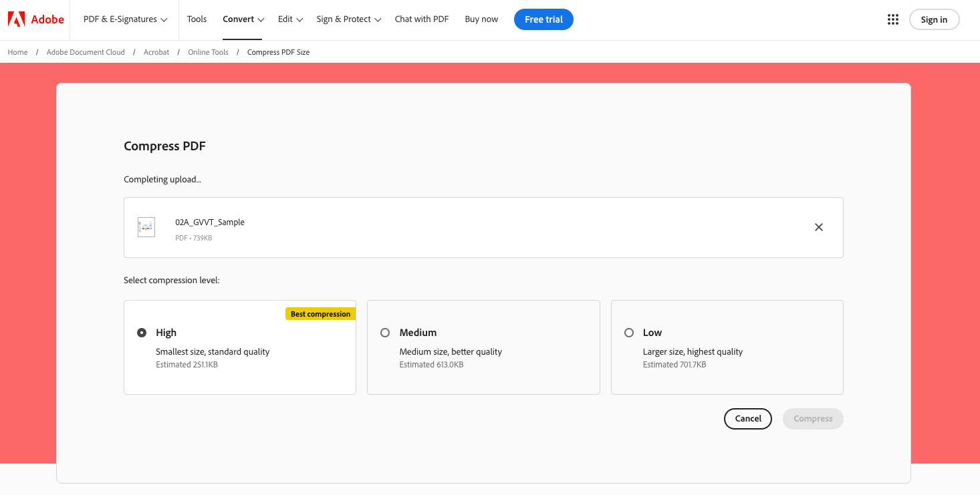The image size is (980, 495).
Task: Select the Low compression radio button
Action: 628,333
